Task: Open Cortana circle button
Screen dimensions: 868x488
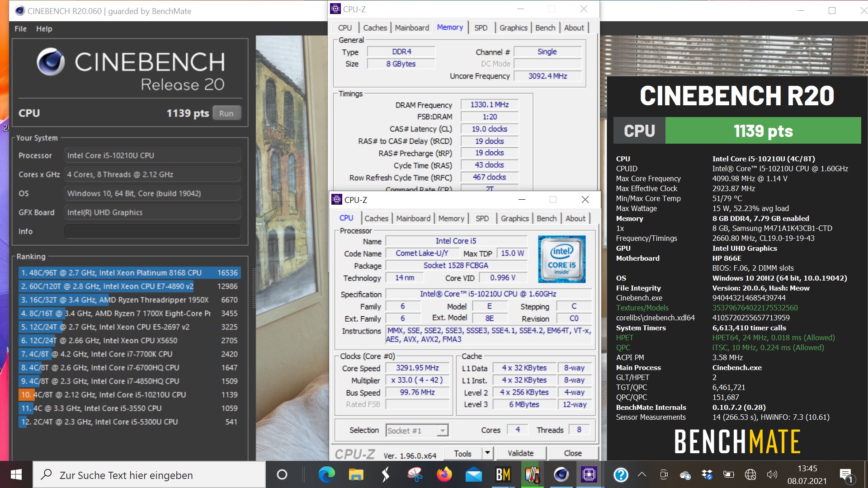Action: point(282,474)
